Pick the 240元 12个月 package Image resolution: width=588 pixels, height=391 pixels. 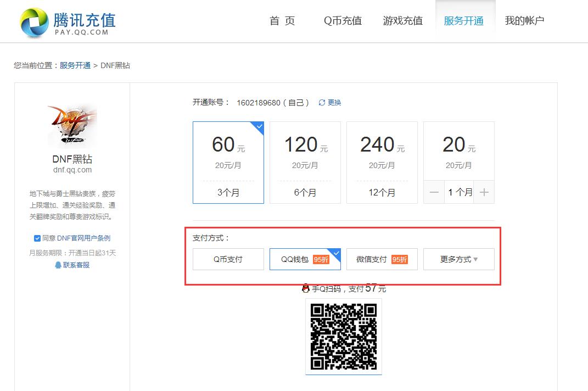click(x=382, y=163)
